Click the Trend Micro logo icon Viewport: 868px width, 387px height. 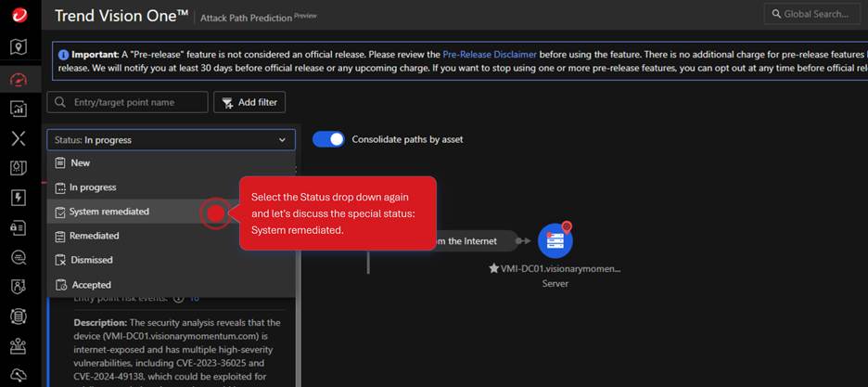tap(19, 16)
